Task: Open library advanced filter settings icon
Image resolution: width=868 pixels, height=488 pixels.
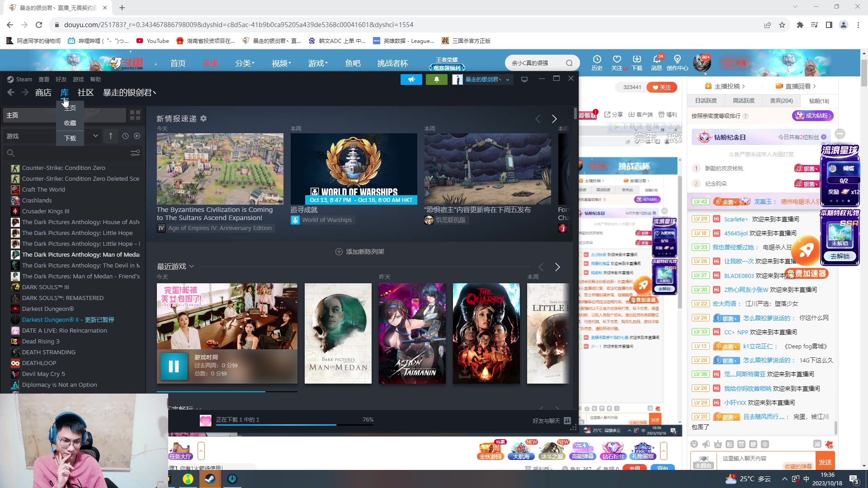Action: pyautogui.click(x=135, y=153)
